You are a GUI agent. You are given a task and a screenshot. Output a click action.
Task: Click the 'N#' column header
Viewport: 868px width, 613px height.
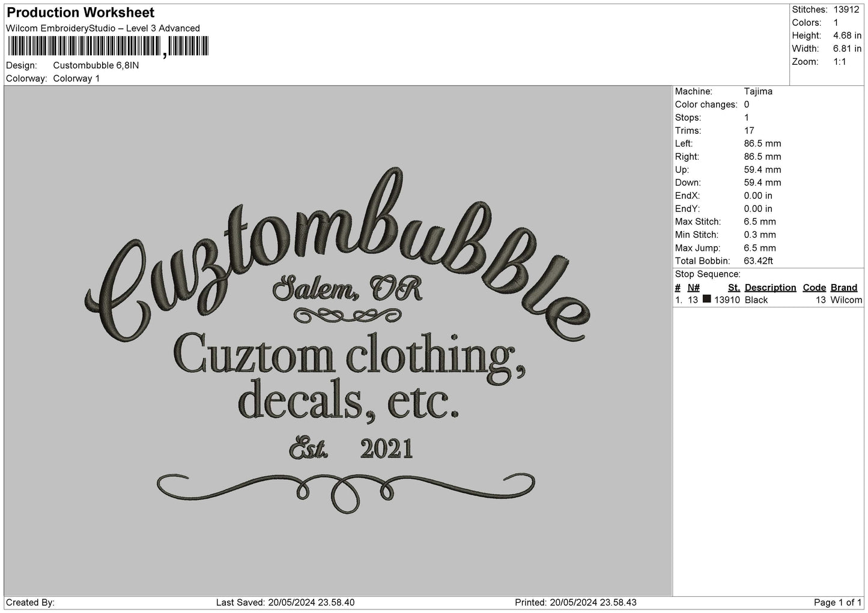694,288
